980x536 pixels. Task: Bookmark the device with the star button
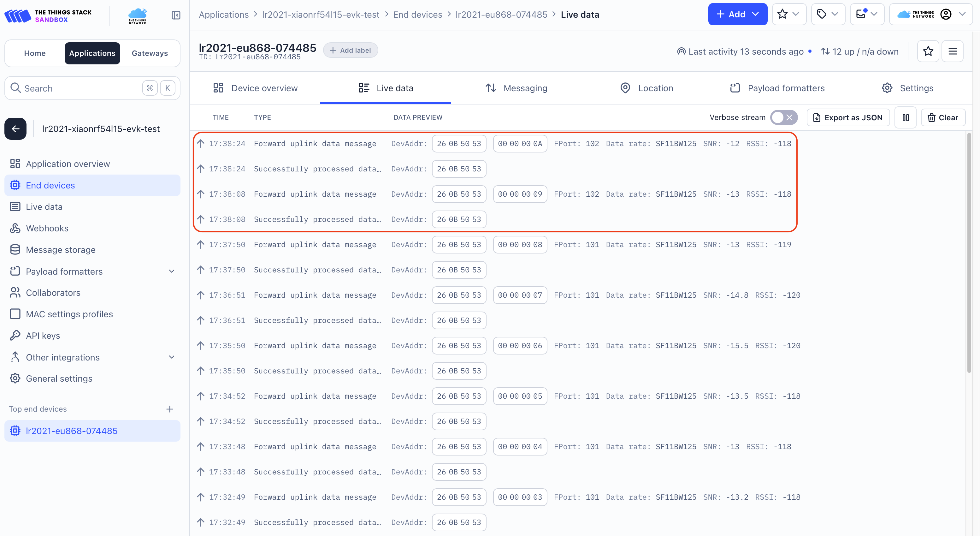[928, 51]
